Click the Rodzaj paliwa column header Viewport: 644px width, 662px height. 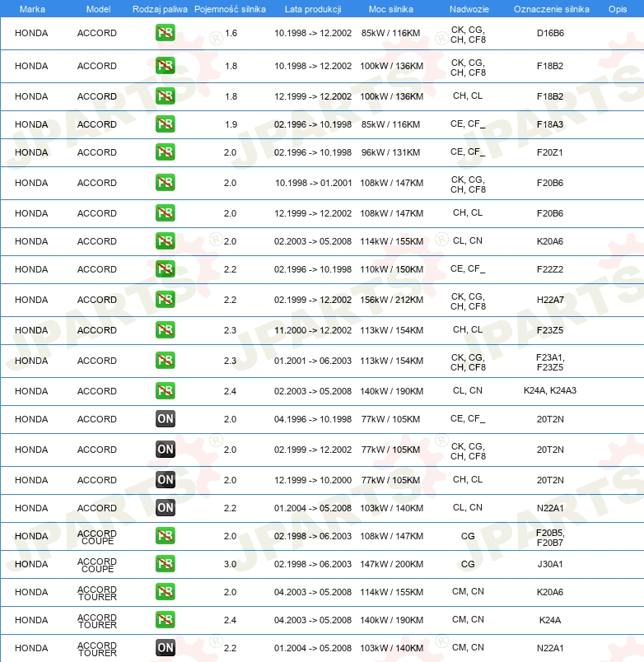(160, 9)
